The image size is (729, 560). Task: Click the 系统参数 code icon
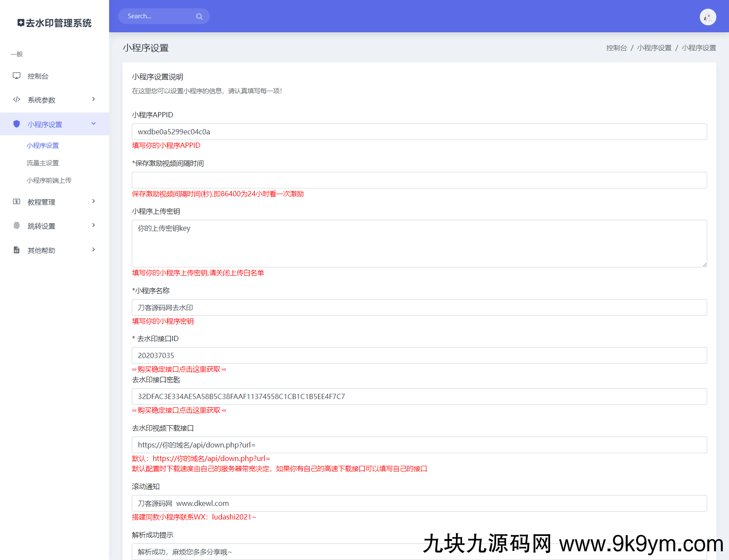[x=17, y=99]
